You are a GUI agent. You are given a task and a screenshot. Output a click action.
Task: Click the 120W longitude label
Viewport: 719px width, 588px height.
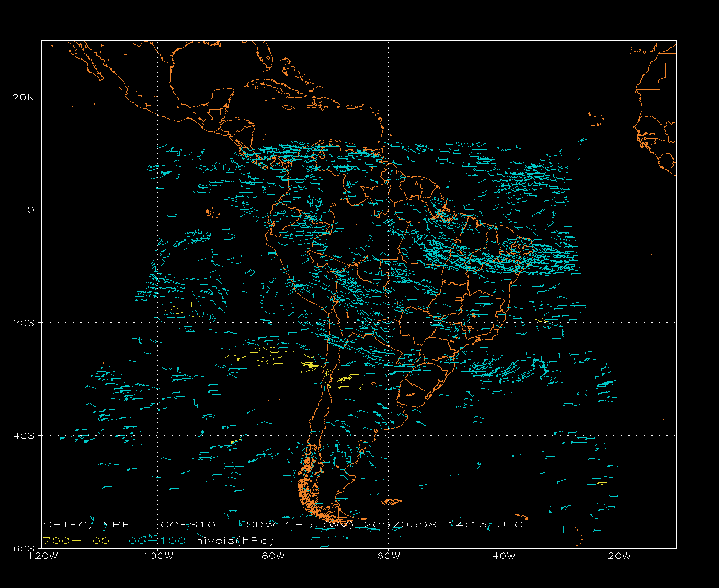pos(42,556)
